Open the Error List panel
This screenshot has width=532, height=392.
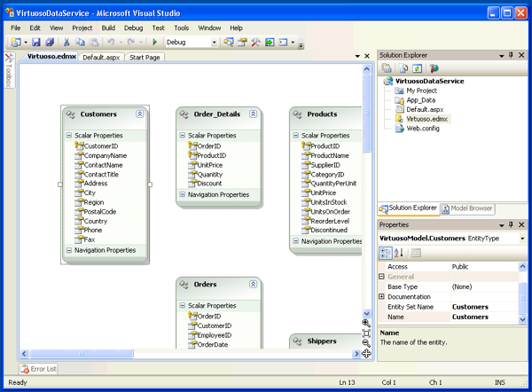[x=39, y=369]
